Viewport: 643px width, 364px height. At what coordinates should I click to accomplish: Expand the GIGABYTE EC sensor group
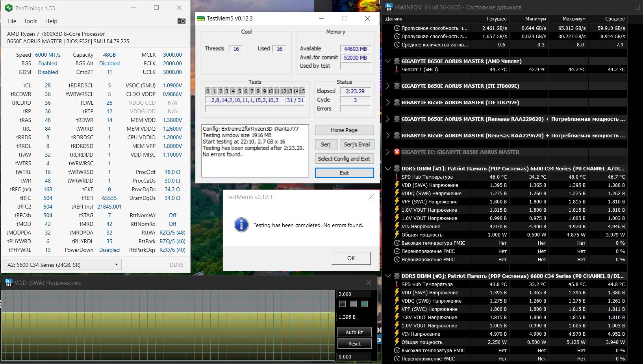[x=388, y=152]
